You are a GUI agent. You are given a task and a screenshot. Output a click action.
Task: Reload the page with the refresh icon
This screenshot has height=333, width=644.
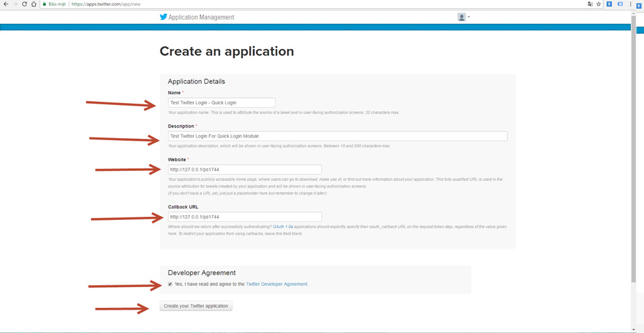(25, 4)
